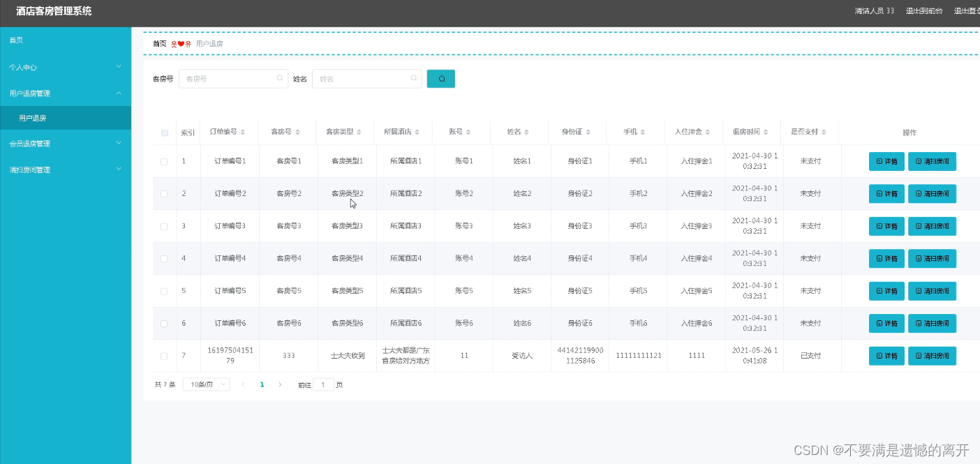The width and height of the screenshot is (980, 464).
Task: Check the row with 订单编号1
Action: click(x=164, y=161)
